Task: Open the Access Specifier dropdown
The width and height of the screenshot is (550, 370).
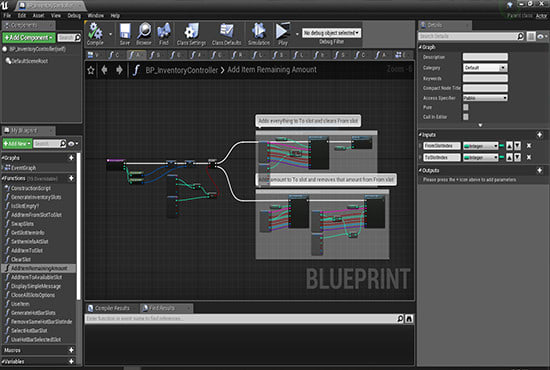Action: [485, 98]
